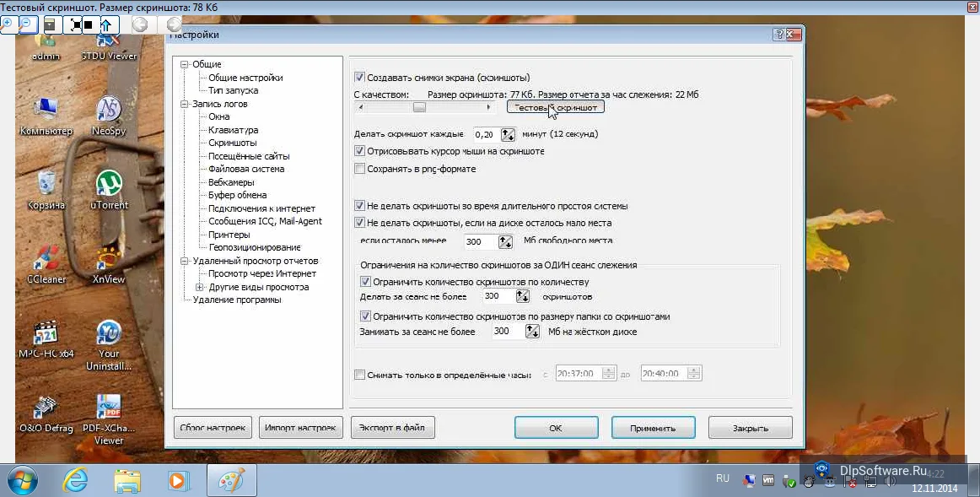Open the 'Вебкамеры' settings section
The image size is (980, 497).
click(x=231, y=182)
